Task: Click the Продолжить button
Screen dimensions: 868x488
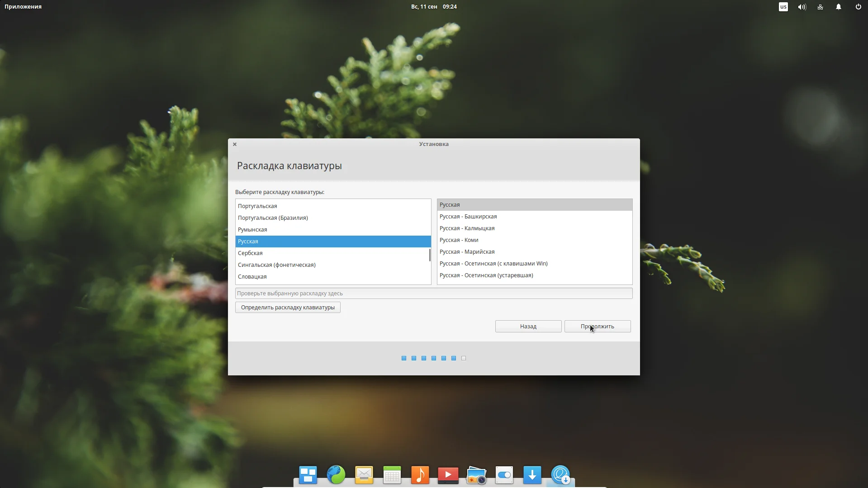Action: pyautogui.click(x=598, y=327)
